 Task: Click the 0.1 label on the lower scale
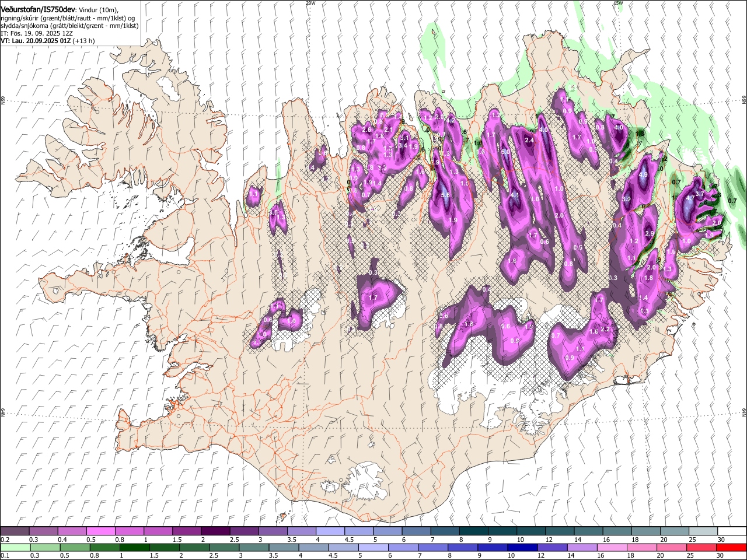[5, 556]
